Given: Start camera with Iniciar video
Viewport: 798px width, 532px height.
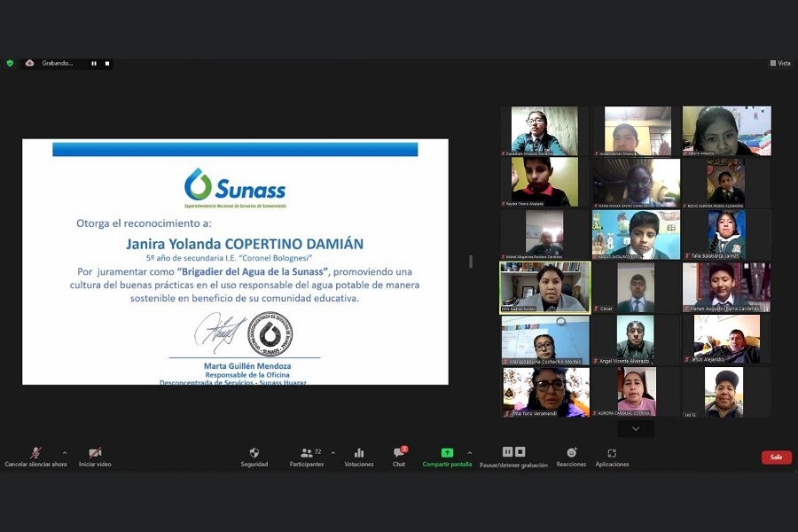Looking at the screenshot, I should 95,457.
